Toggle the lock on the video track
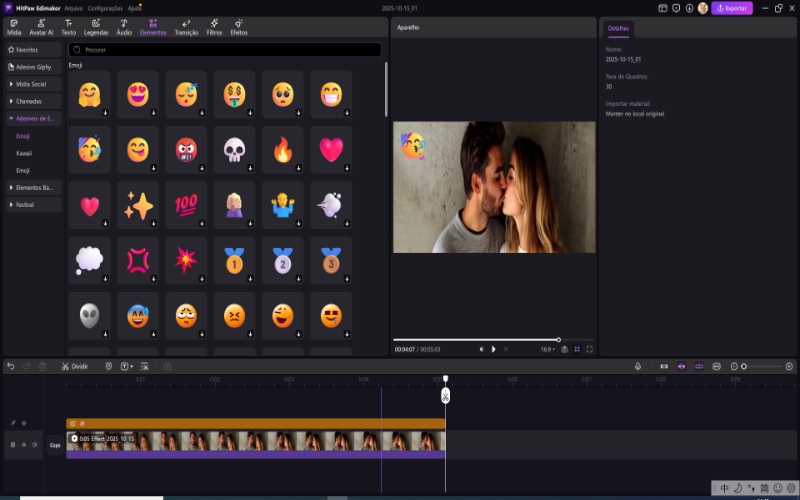 [12, 444]
